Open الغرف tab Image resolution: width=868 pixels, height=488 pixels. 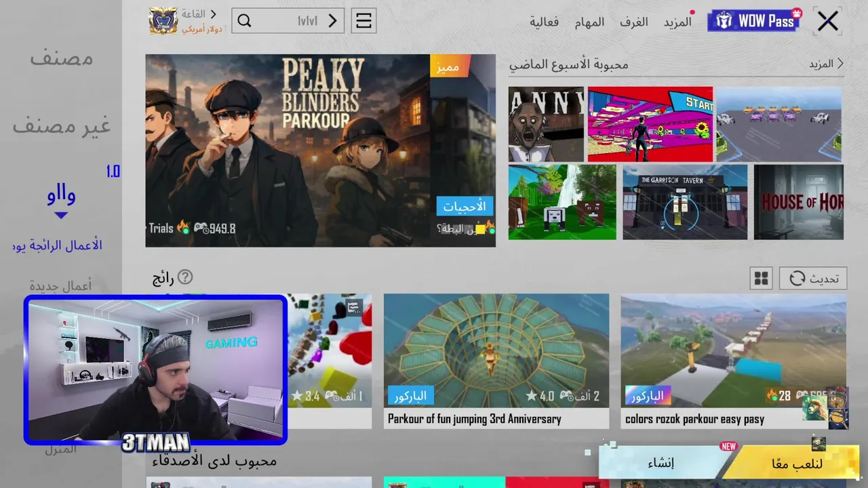[x=633, y=22]
